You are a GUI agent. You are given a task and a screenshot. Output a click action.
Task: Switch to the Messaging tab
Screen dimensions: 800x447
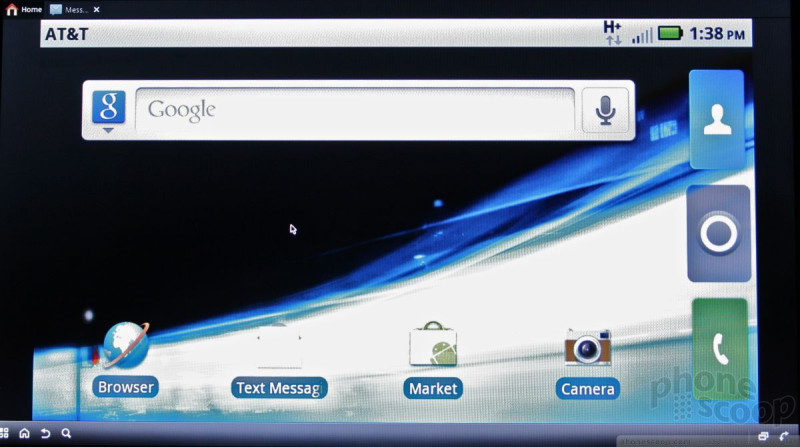click(69, 9)
